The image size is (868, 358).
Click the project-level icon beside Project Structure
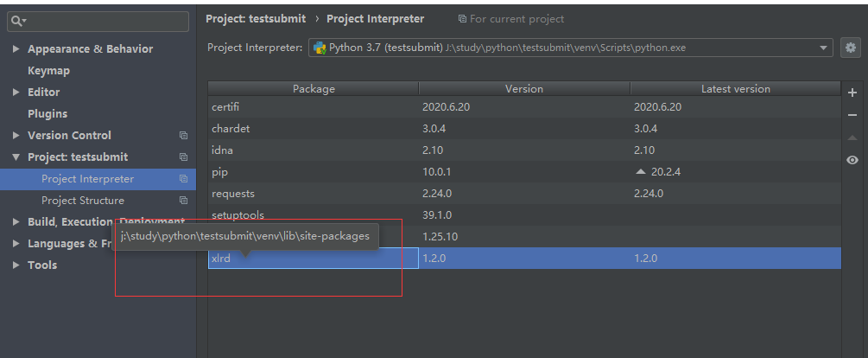point(183,201)
